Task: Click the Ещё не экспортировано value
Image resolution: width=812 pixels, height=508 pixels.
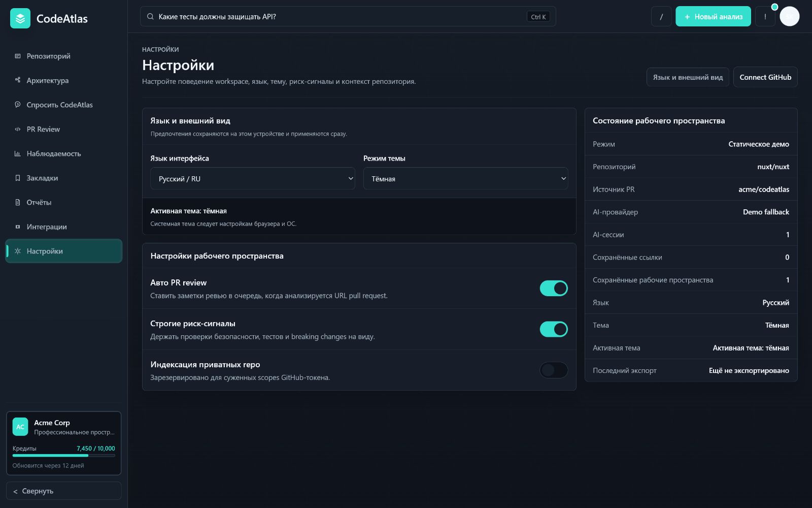Action: pyautogui.click(x=749, y=370)
